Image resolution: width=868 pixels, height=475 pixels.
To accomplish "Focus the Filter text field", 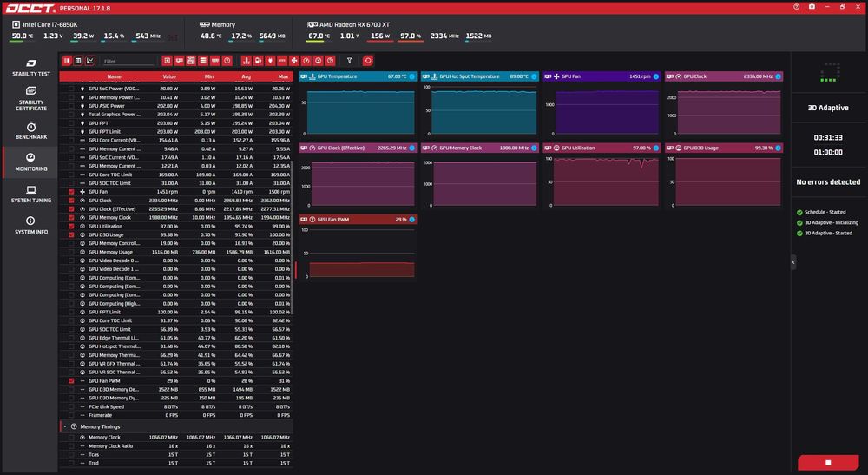I will [x=128, y=61].
